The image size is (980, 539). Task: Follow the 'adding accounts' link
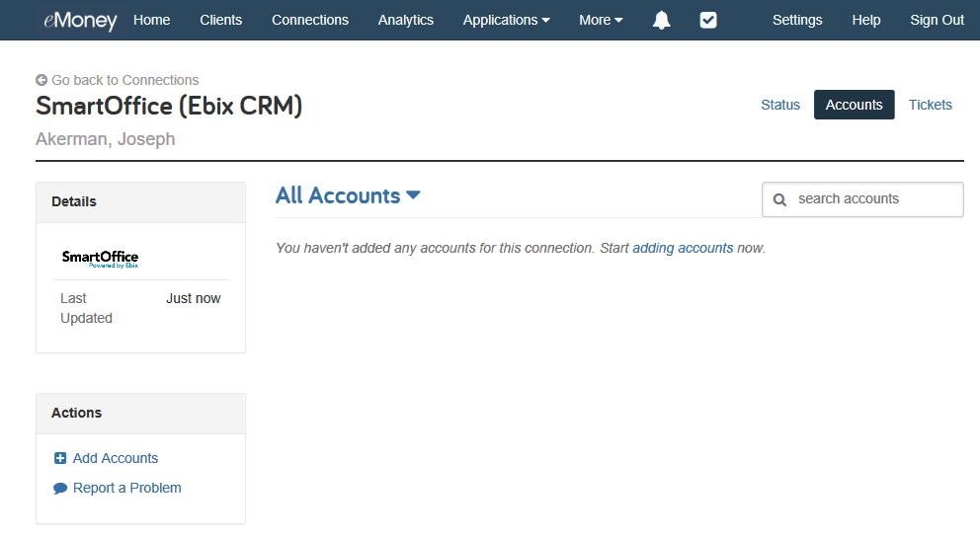683,248
